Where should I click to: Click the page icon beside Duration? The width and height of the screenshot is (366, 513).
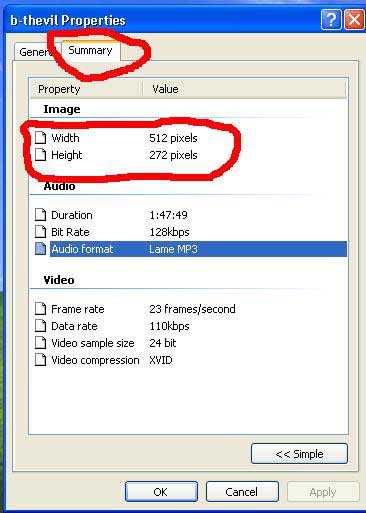[41, 215]
